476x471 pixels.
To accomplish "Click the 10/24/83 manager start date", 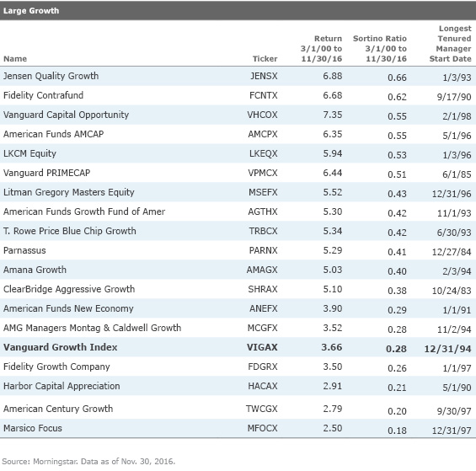I will [452, 291].
